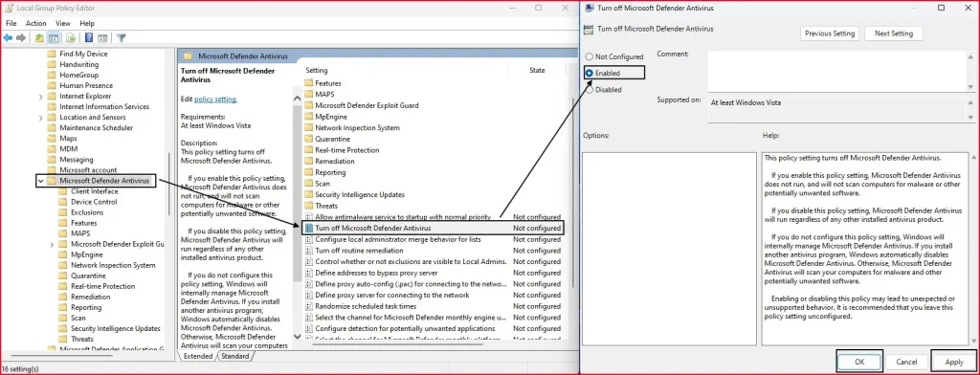Open the blue Help question mark icon
Image resolution: width=980 pixels, height=375 pixels.
pos(89,38)
